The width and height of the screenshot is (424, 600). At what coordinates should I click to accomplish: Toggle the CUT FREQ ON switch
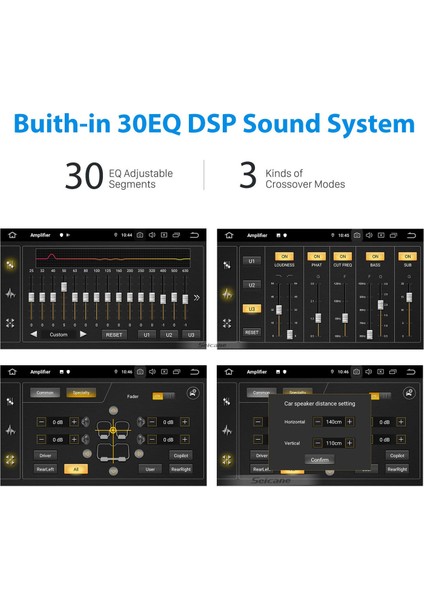click(x=342, y=256)
